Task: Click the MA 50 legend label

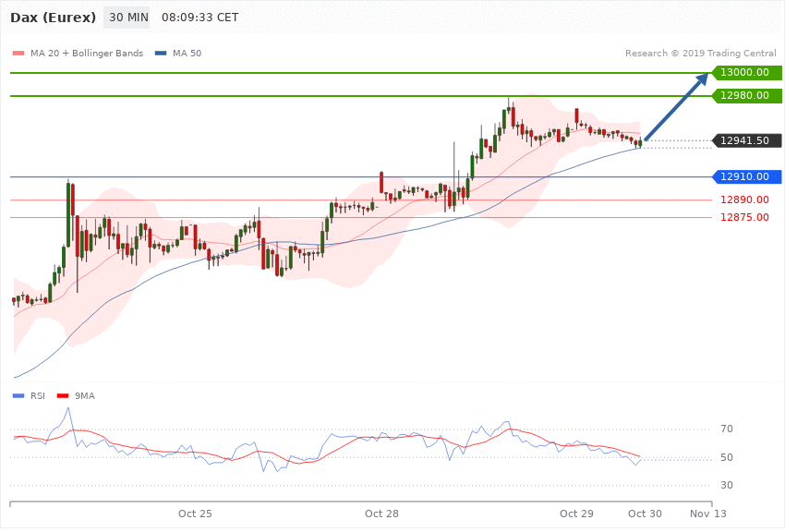Action: coord(187,53)
